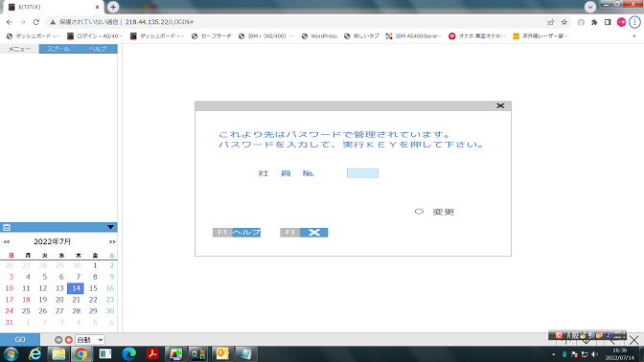Open the notepad-like taskbar icon
Viewport: 644px width, 362px height.
click(245, 353)
